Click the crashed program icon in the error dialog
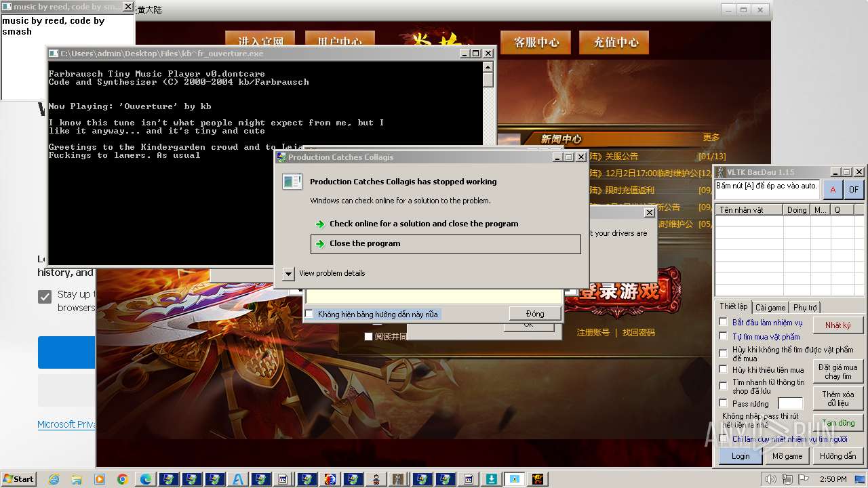 292,182
